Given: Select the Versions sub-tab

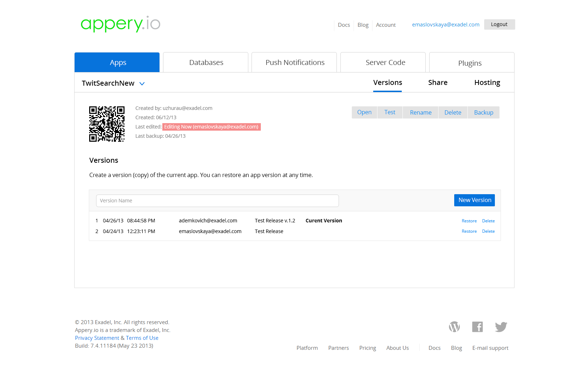Looking at the screenshot, I should [x=387, y=83].
